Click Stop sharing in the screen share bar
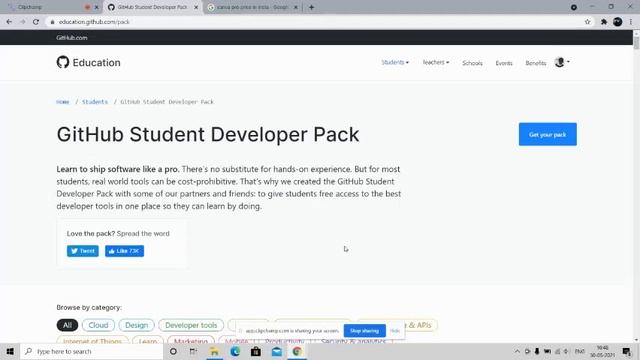Viewport: 640px width, 360px height. pyautogui.click(x=364, y=331)
